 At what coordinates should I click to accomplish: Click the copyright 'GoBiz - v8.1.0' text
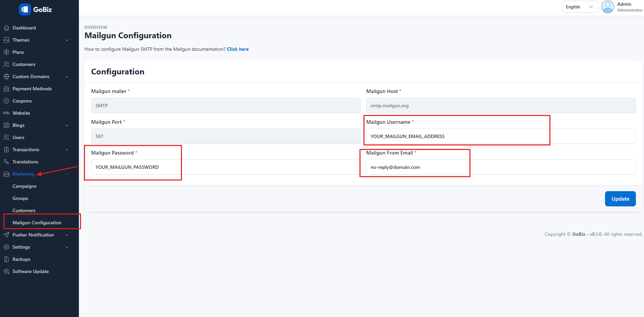(x=587, y=234)
